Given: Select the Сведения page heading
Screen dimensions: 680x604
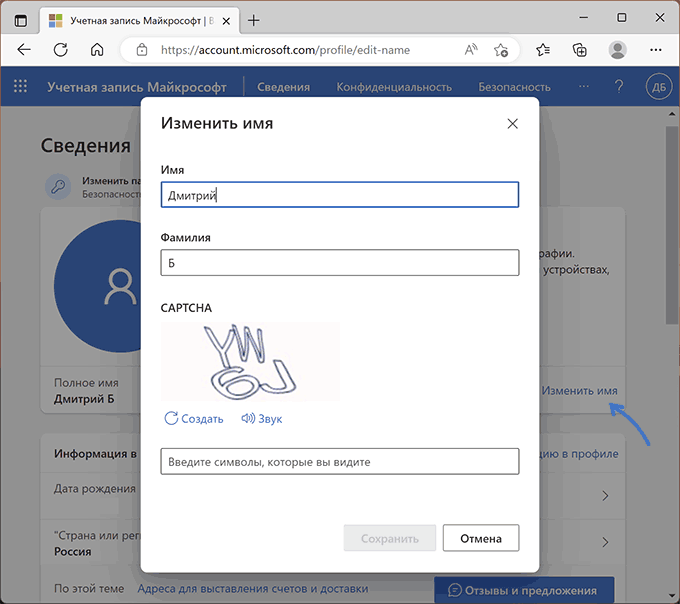Looking at the screenshot, I should point(85,146).
